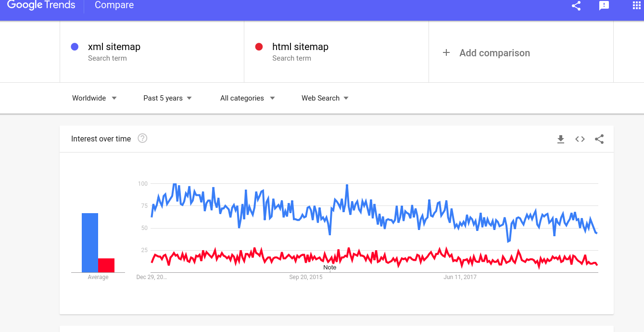Image resolution: width=644 pixels, height=332 pixels.
Task: Click the plus icon for adding comparison
Action: [x=447, y=53]
